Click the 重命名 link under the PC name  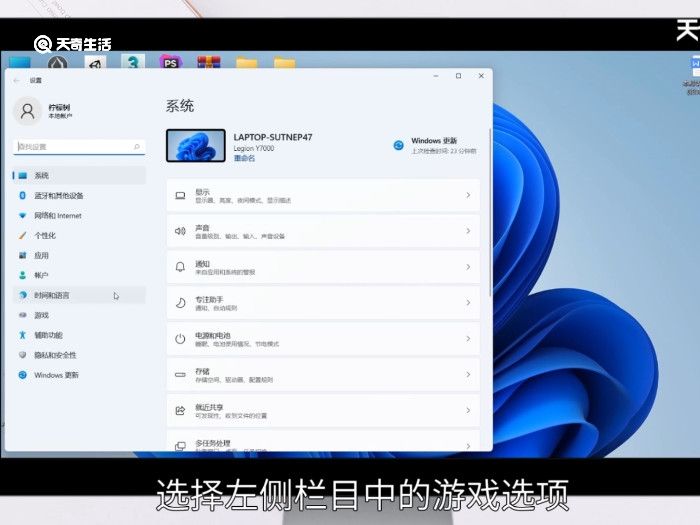[245, 158]
